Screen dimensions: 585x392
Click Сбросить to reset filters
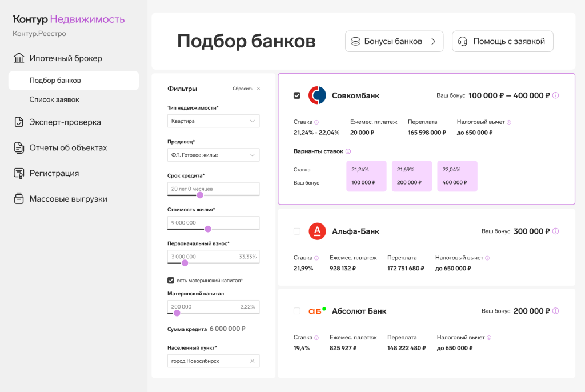pos(243,89)
